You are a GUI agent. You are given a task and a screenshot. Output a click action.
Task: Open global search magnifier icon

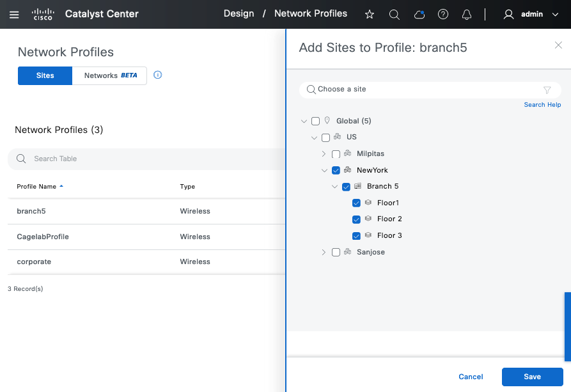pyautogui.click(x=395, y=14)
